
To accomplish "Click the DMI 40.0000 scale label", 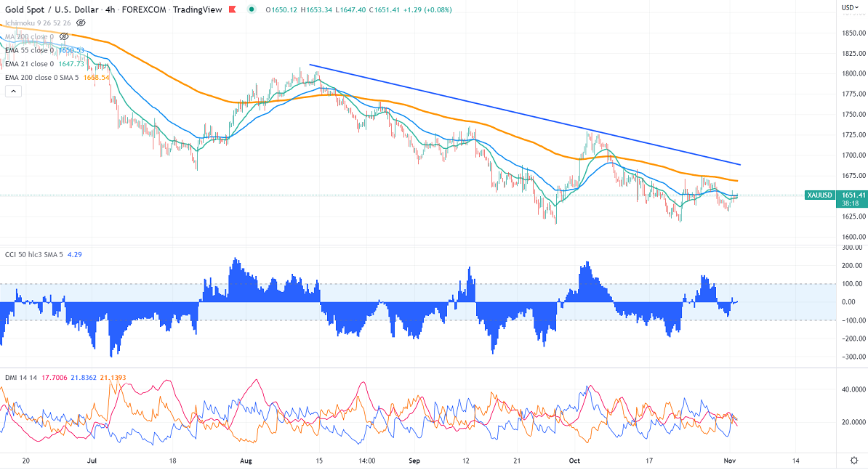I will pyautogui.click(x=853, y=389).
